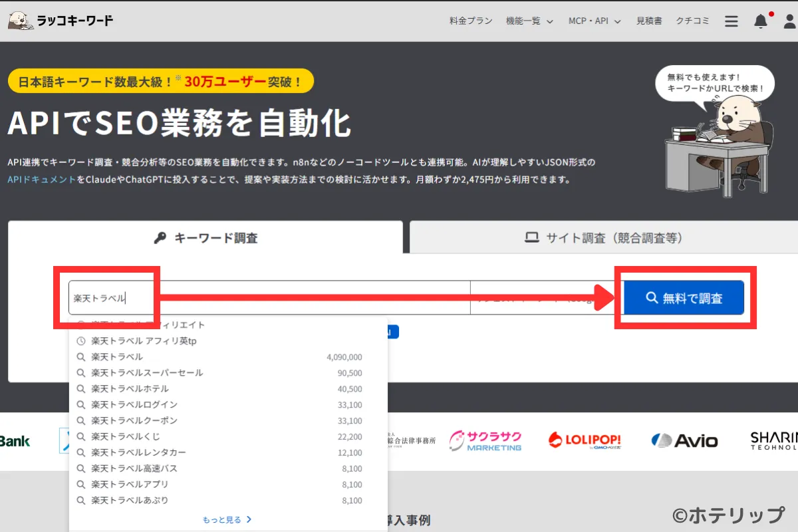Click the magnifier icon beside 楽天トラベルくじ
The image size is (798, 532).
[x=81, y=437]
